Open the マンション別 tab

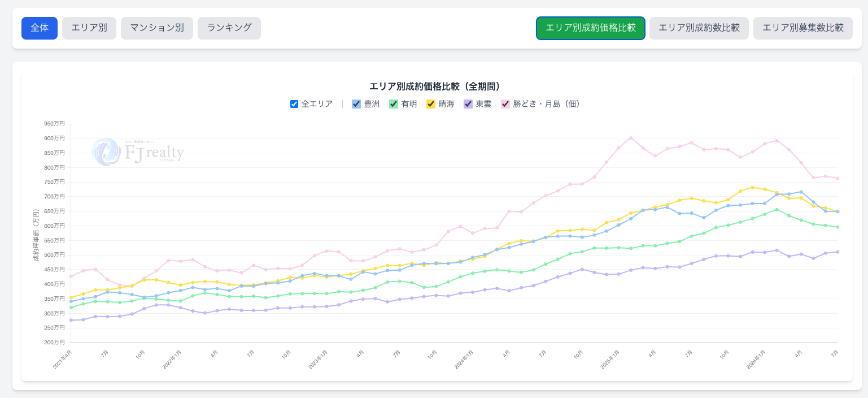(157, 28)
